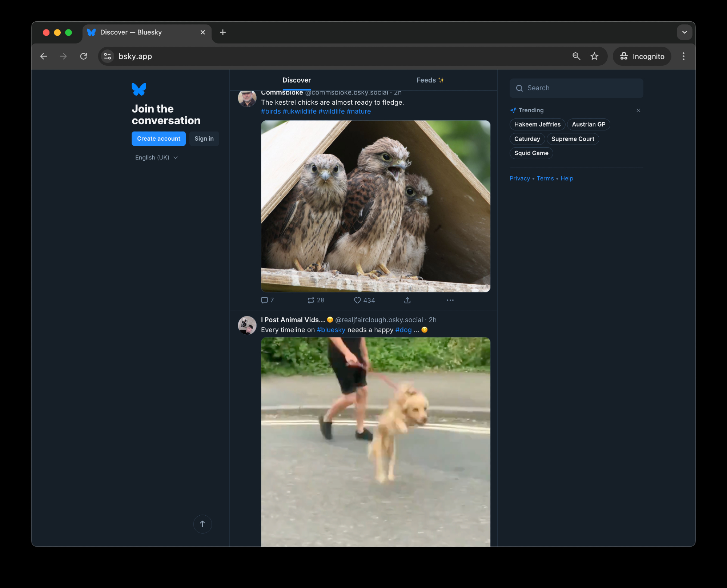The width and height of the screenshot is (727, 588).
Task: Open the kestrel chicks photo
Action: tap(375, 206)
